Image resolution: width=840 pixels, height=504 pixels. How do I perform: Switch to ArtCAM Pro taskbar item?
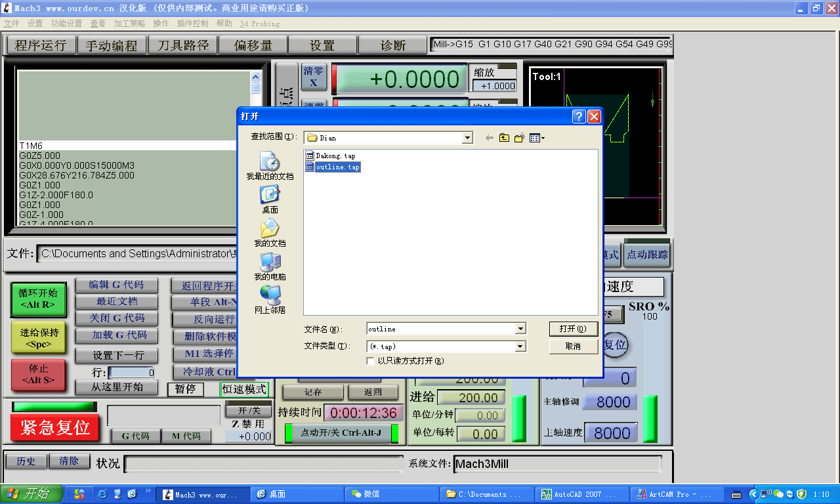[x=677, y=494]
